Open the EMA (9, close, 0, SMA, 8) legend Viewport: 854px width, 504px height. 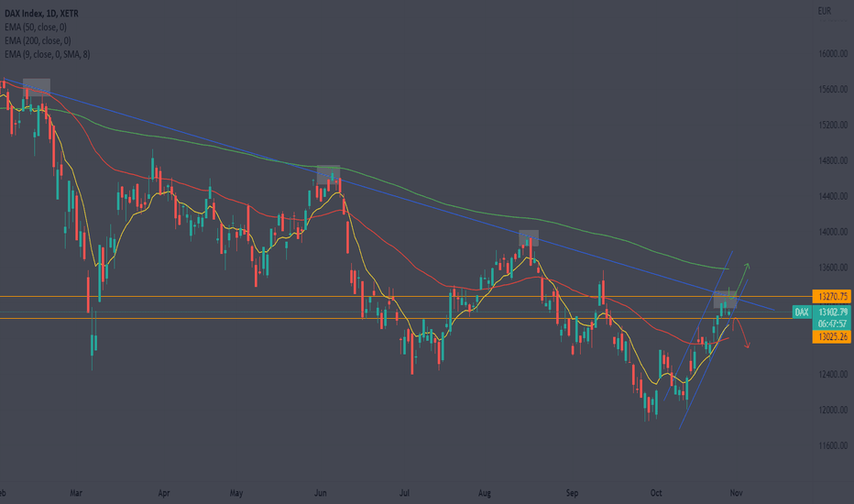(48, 54)
